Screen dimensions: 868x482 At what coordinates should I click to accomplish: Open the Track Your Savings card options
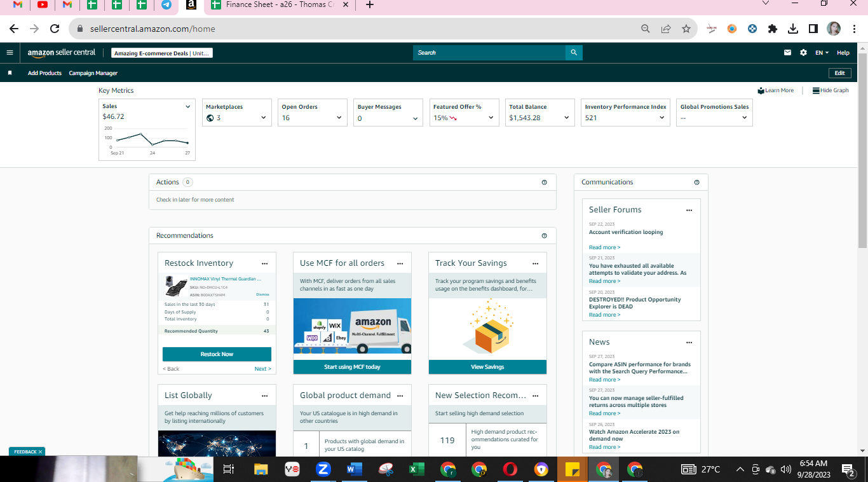536,263
